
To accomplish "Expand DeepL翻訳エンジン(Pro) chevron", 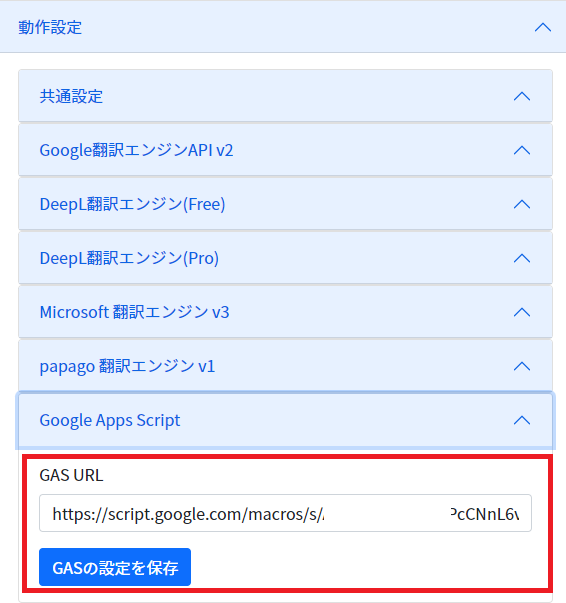I will pyautogui.click(x=522, y=258).
